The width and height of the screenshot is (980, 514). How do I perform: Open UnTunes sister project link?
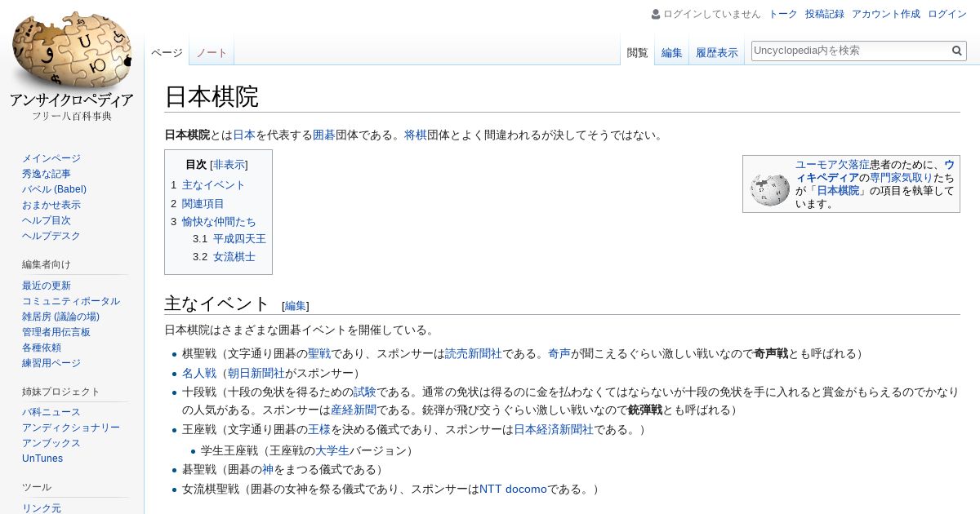coord(42,459)
